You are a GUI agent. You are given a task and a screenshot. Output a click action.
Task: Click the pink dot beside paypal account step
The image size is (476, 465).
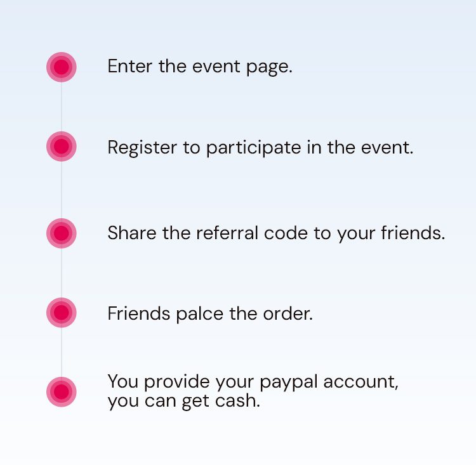[x=62, y=392]
